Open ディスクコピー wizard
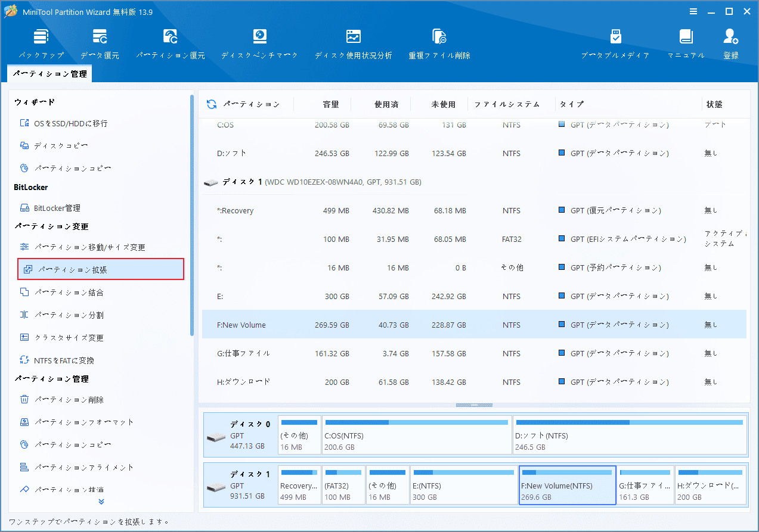The width and height of the screenshot is (759, 532). coord(54,146)
